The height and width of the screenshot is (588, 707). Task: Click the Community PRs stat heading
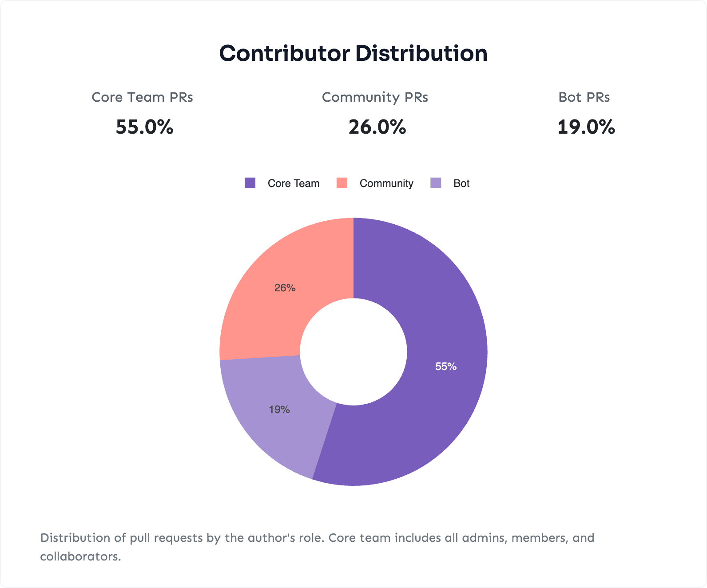coord(375,97)
